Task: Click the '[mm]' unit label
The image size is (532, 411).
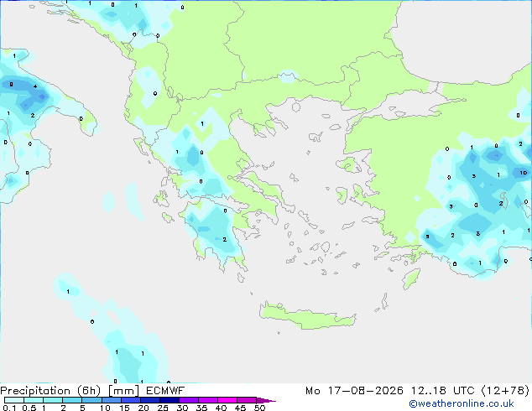Action: point(123,391)
